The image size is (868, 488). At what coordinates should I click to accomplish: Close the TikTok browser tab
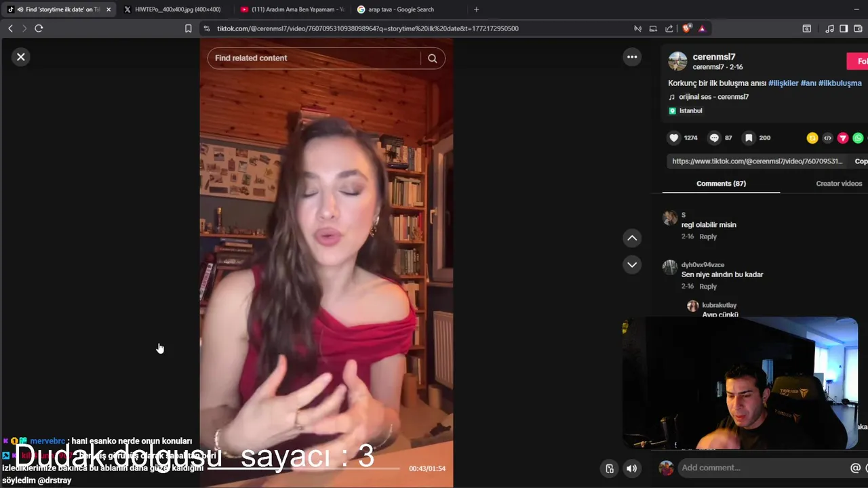108,9
